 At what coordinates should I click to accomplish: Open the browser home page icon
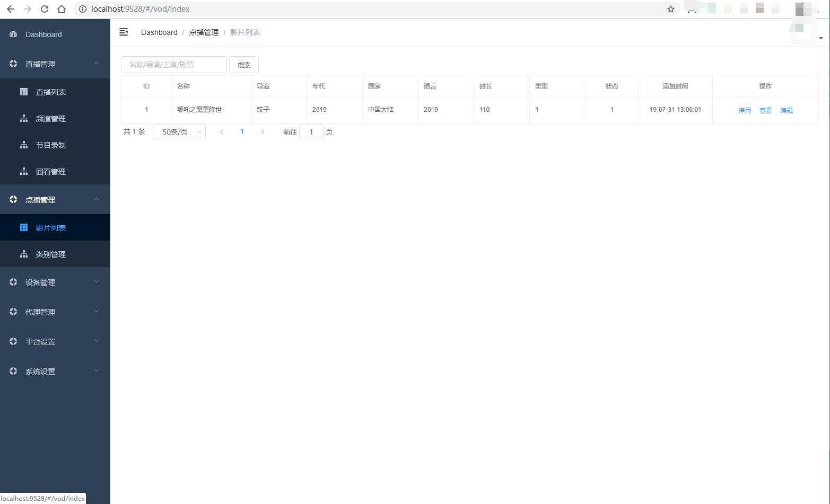(x=62, y=9)
